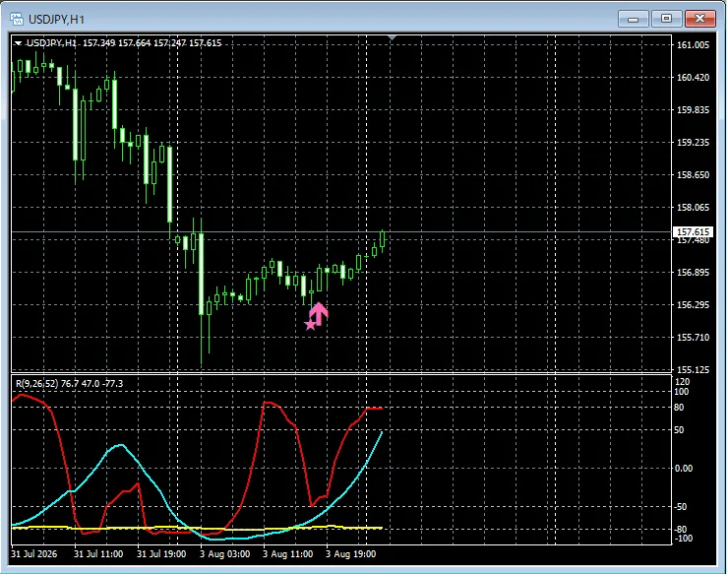Expand the chart symbol dropdown triangle
Image resolution: width=728 pixels, height=574 pixels.
tap(18, 43)
